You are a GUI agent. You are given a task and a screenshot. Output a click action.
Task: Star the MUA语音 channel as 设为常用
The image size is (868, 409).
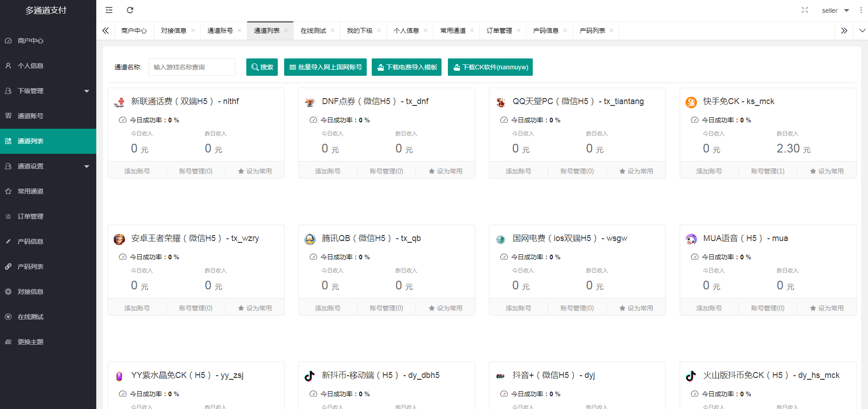[826, 308]
